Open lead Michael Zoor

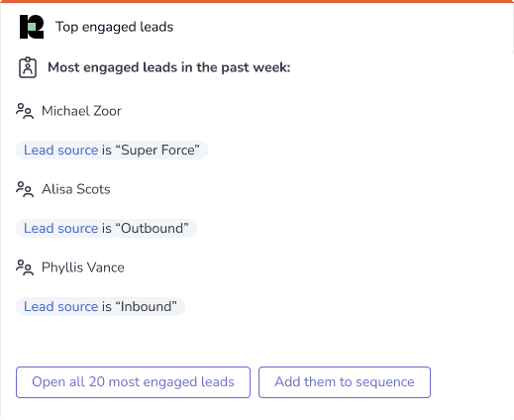tap(81, 111)
